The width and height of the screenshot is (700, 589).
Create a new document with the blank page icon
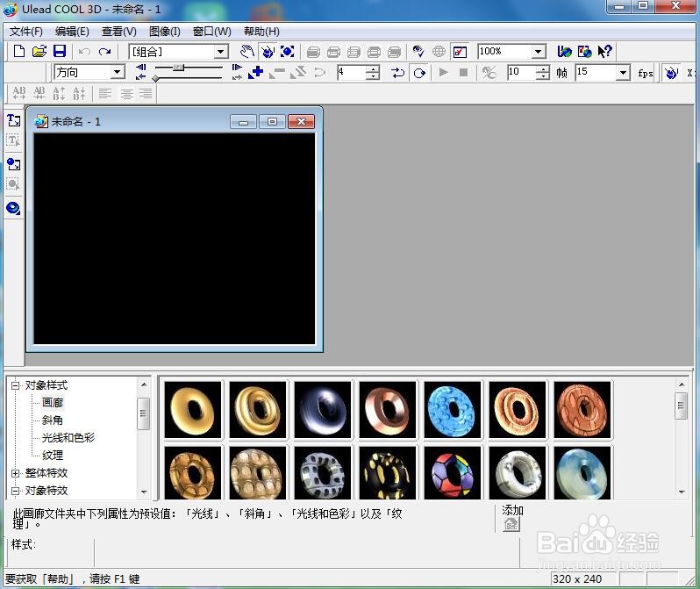[x=19, y=52]
